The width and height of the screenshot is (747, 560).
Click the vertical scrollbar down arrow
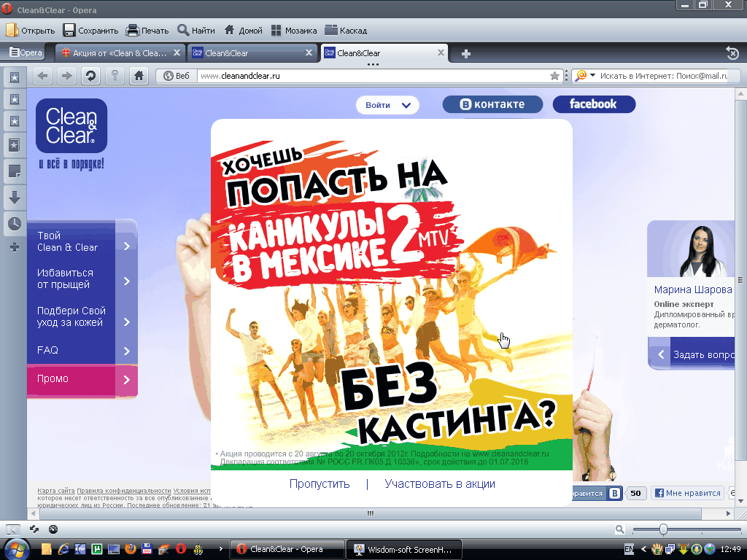(740, 500)
